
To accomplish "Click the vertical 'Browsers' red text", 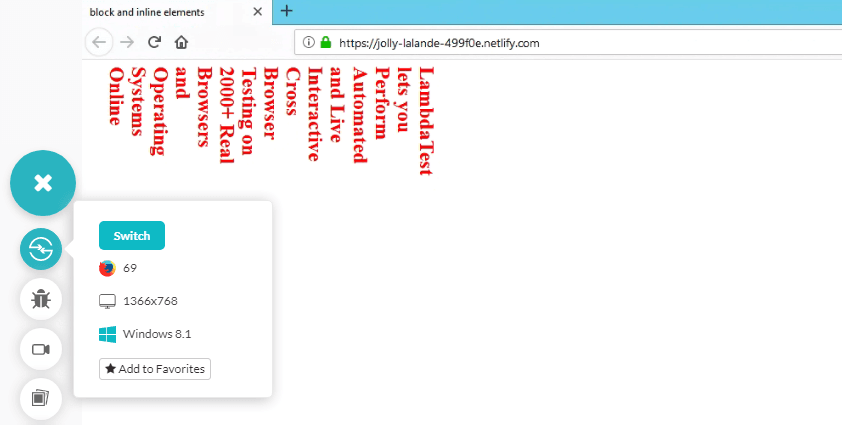I will [205, 107].
